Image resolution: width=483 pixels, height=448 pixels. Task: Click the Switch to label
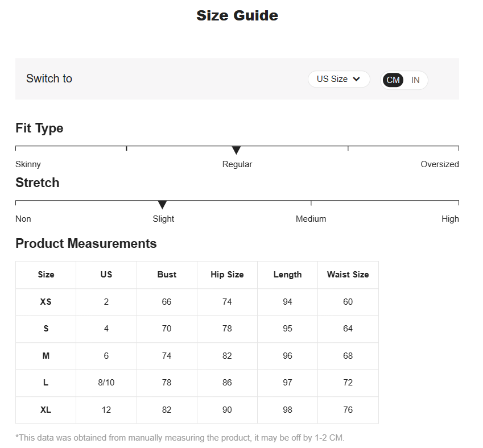click(x=49, y=78)
